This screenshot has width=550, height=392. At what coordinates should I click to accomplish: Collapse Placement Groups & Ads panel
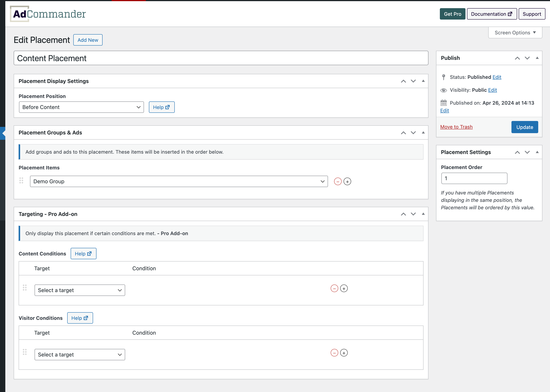(423, 133)
